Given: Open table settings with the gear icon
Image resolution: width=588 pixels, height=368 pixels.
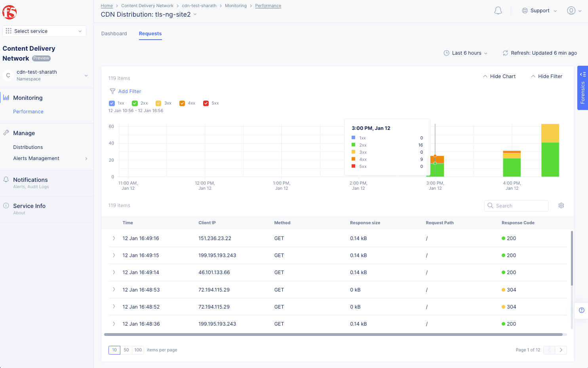Looking at the screenshot, I should (561, 206).
